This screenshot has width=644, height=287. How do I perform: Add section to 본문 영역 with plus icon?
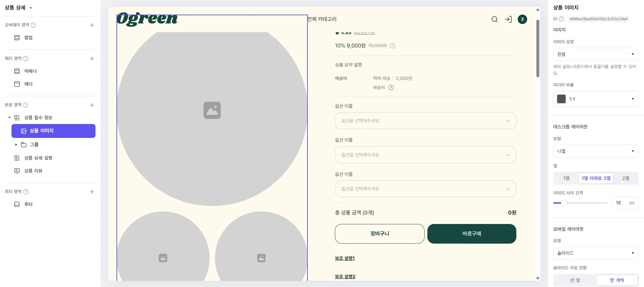[92, 105]
